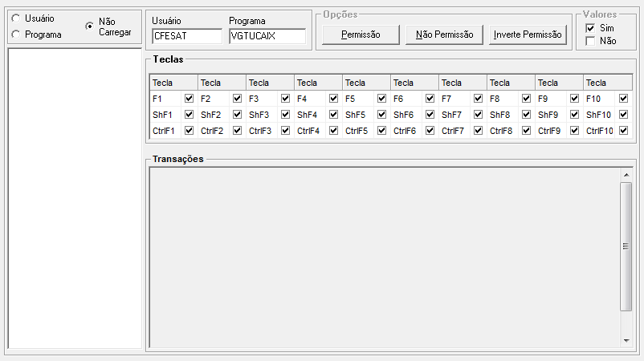Toggle the Sim checkbox
Viewport: 644px width, 361px height.
[591, 28]
